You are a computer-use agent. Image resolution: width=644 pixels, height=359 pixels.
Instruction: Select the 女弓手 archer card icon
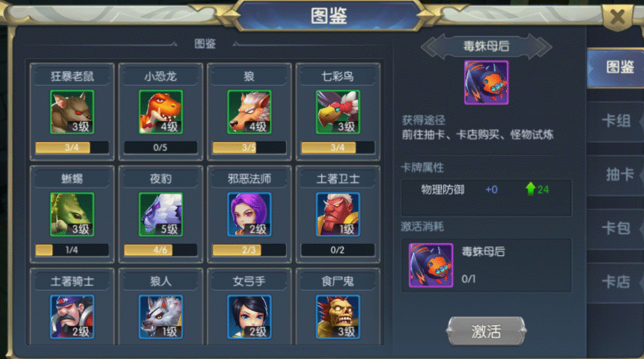tap(249, 317)
